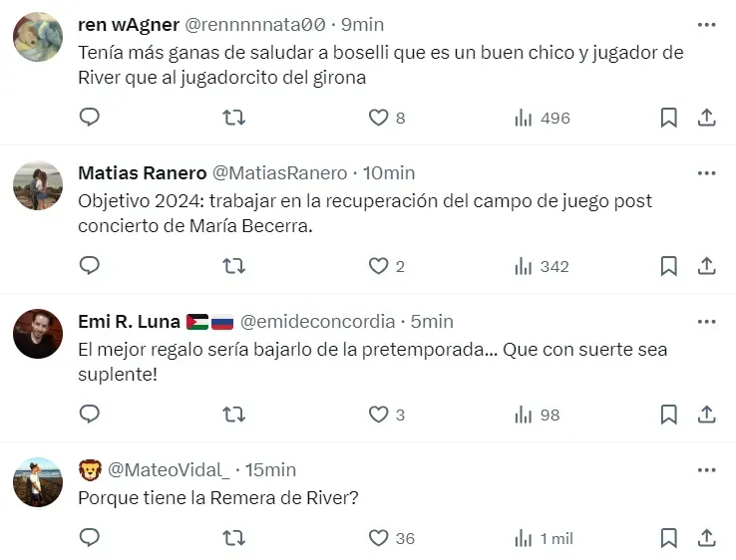Retweet ren wAgner's post about Boselli
Viewport: 736px width, 560px height.
click(x=233, y=118)
